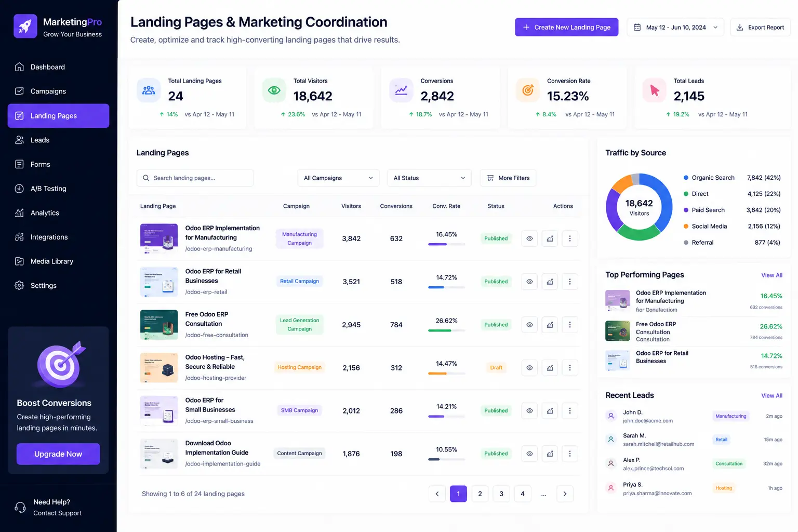This screenshot has width=798, height=532.
Task: Open analytics for Small Businesses row
Action: pos(550,411)
